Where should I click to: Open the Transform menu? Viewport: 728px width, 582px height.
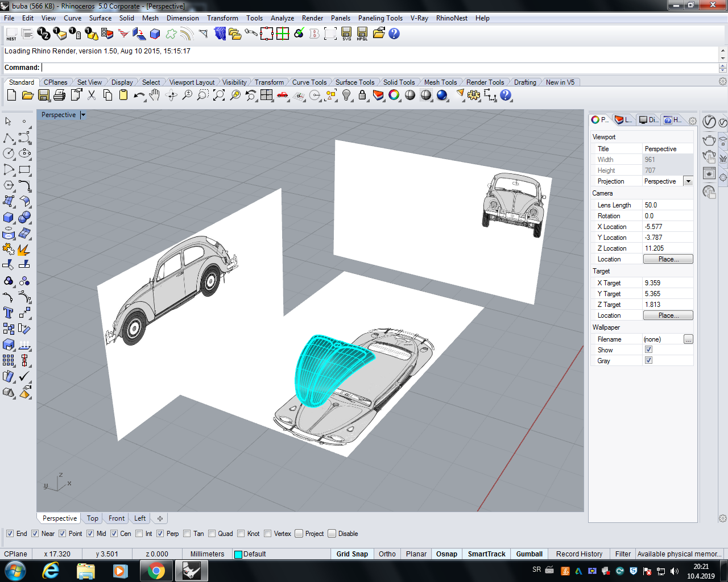click(x=222, y=18)
